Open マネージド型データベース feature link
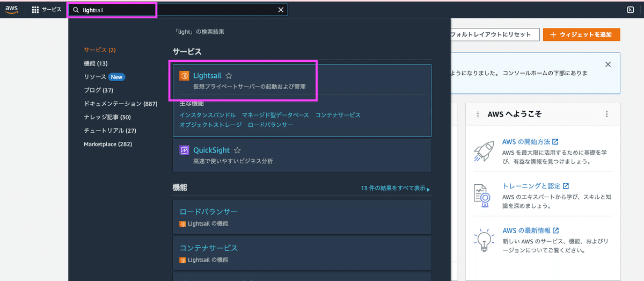644x281 pixels. 275,115
